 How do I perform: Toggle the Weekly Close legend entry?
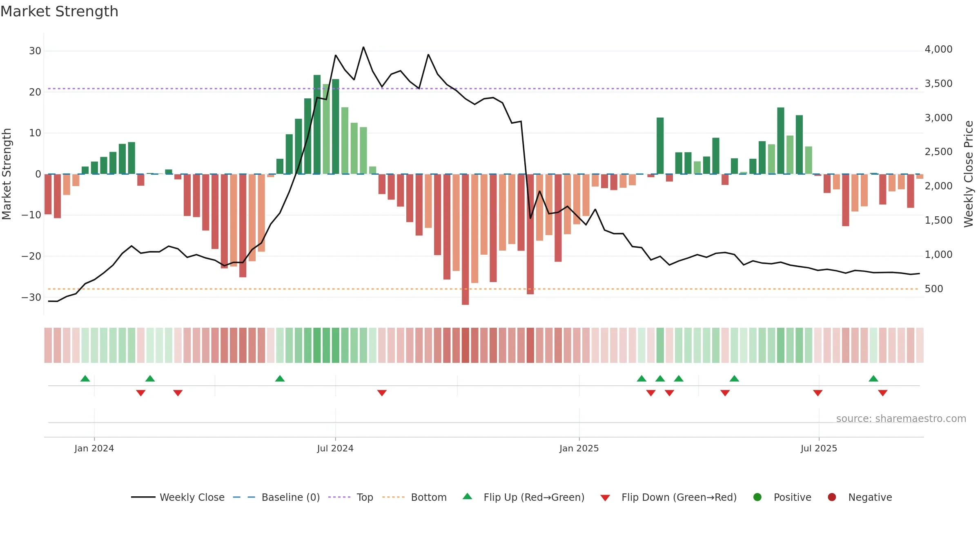point(178,497)
